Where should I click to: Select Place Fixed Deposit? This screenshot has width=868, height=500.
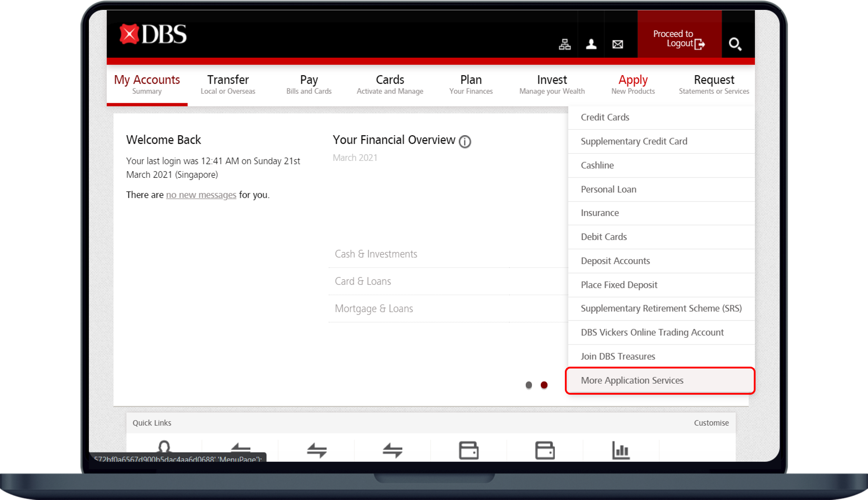point(661,285)
